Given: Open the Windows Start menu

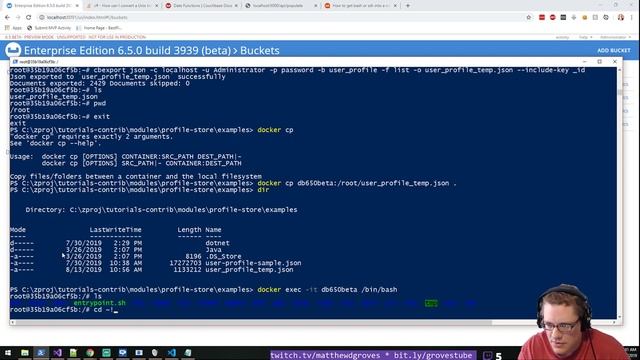Looking at the screenshot, I should 8,353.
